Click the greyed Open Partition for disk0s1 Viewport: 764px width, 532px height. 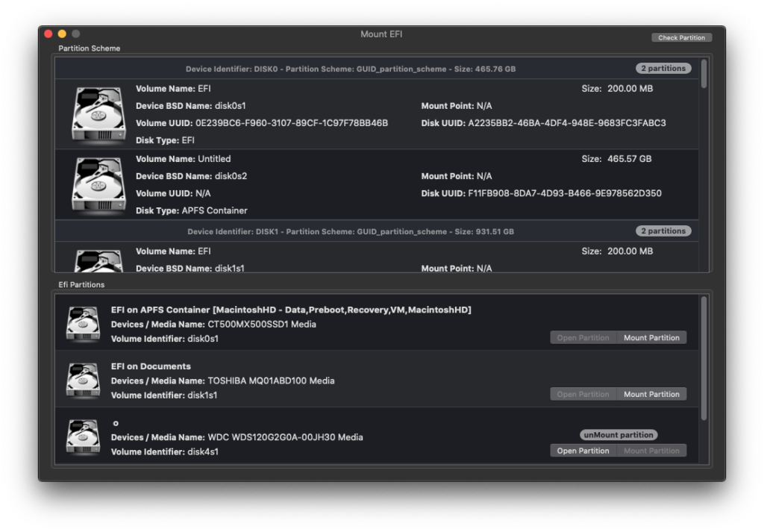(x=583, y=338)
